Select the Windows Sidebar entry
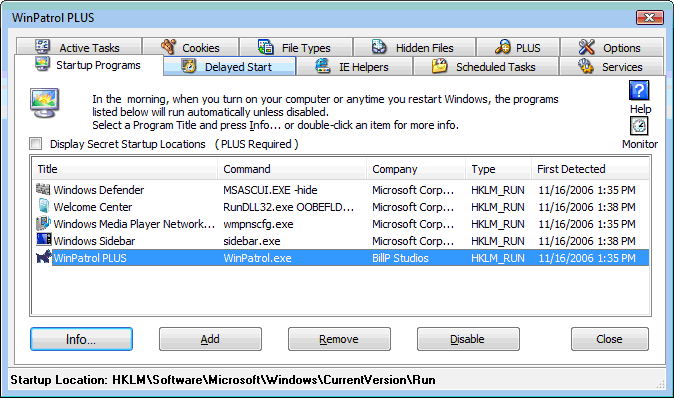 pyautogui.click(x=94, y=241)
